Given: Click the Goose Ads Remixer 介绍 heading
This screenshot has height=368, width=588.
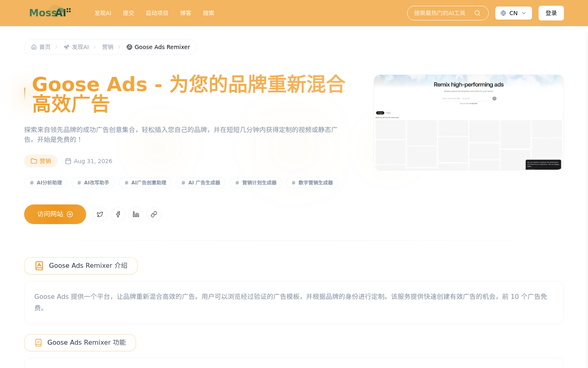Looking at the screenshot, I should pyautogui.click(x=81, y=266).
